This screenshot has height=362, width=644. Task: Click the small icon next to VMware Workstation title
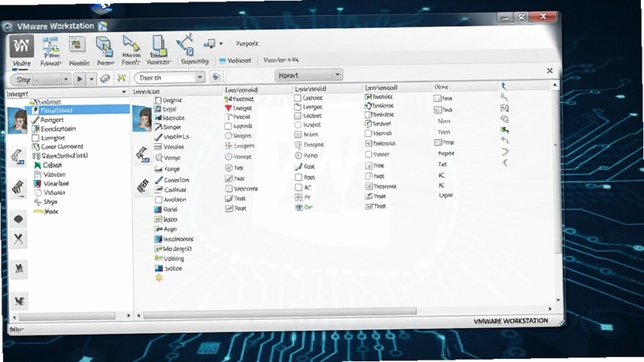(x=102, y=26)
